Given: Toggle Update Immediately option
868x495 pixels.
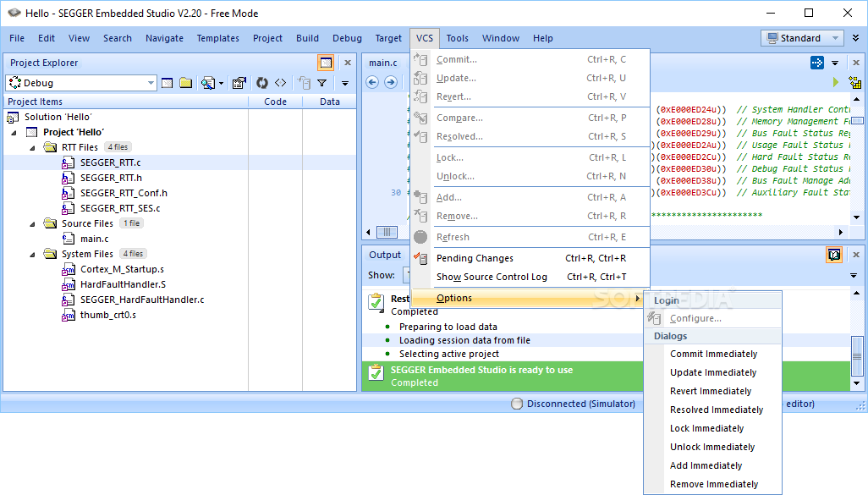Looking at the screenshot, I should click(713, 372).
